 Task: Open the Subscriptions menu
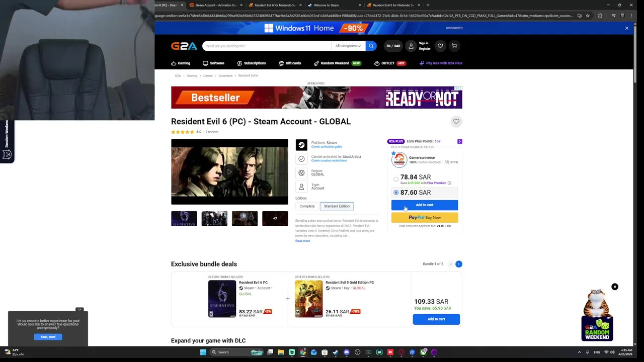[x=251, y=63]
